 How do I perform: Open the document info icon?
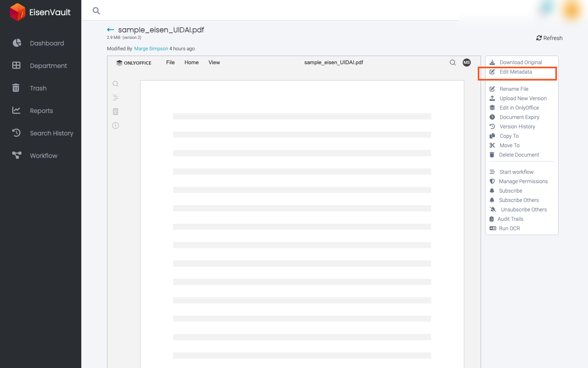(x=116, y=126)
